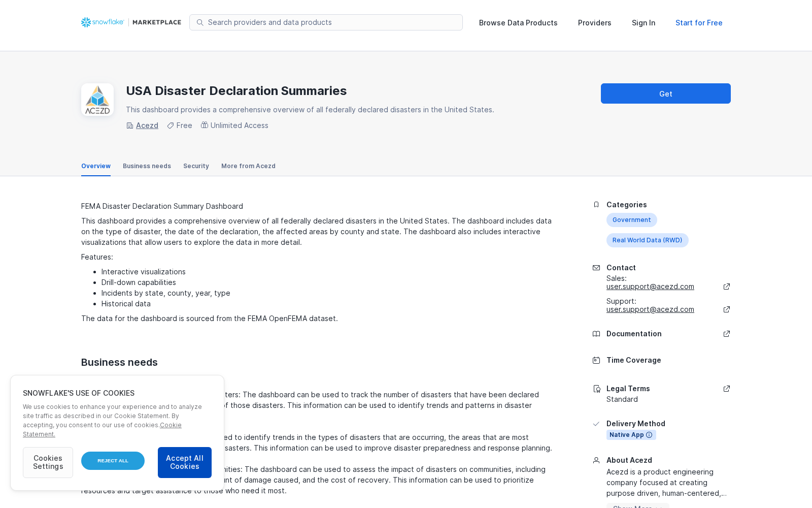Open Documentation external link icon
Screen dimensions: 812x508
point(727,334)
